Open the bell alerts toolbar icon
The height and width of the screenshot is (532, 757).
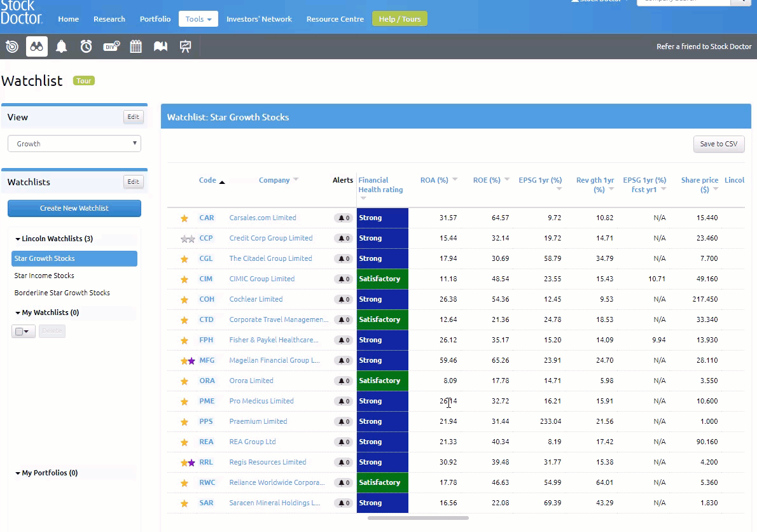[x=61, y=46]
